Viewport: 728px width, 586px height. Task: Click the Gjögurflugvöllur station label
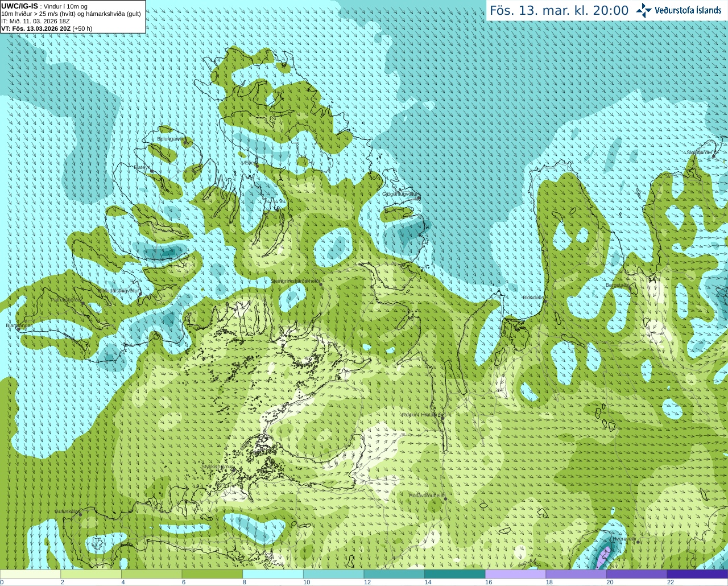(x=400, y=194)
